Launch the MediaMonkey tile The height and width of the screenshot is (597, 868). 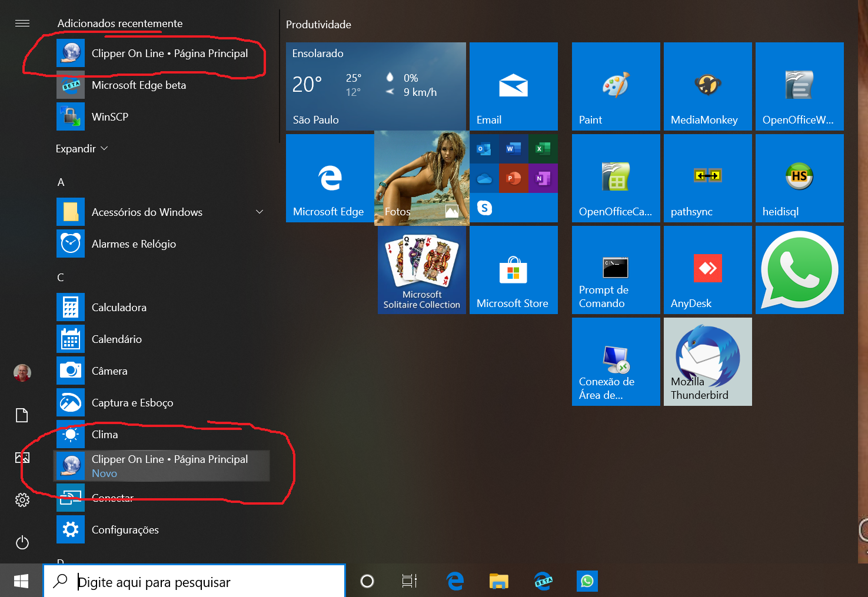(707, 86)
